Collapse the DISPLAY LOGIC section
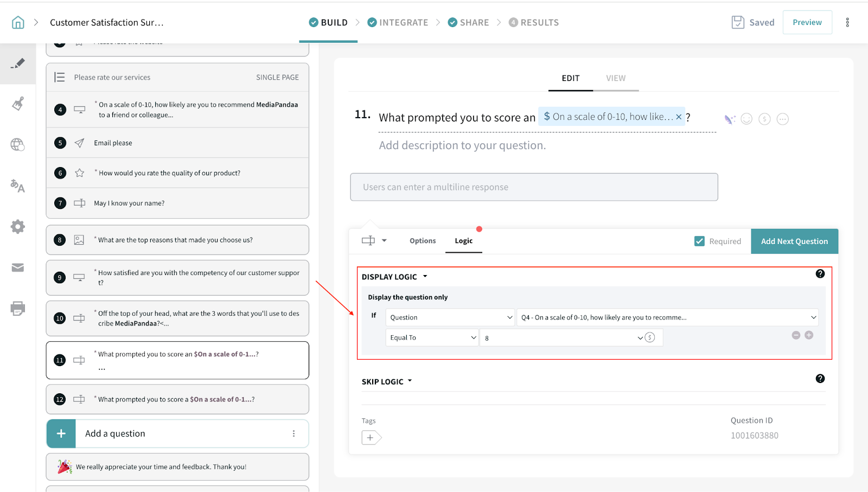Screen dimensions: 868x492 [394, 277]
